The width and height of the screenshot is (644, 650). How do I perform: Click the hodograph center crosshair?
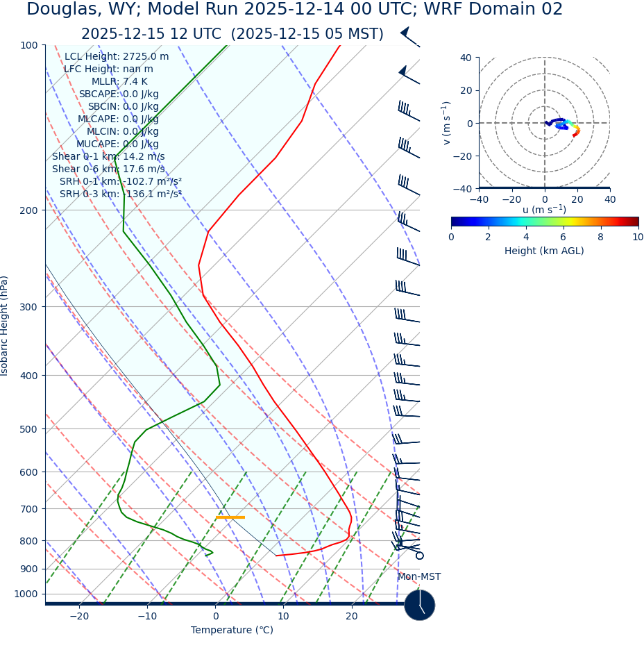tap(544, 123)
